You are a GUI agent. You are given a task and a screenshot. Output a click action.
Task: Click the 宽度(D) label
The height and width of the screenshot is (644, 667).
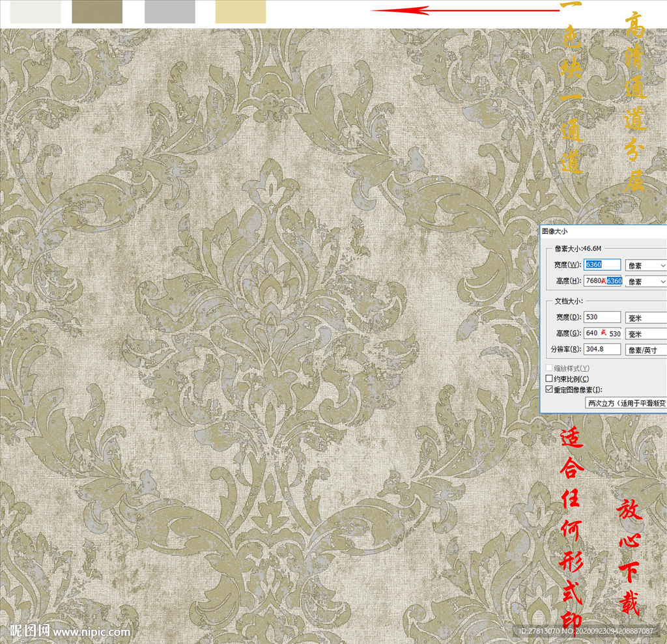[x=568, y=317]
